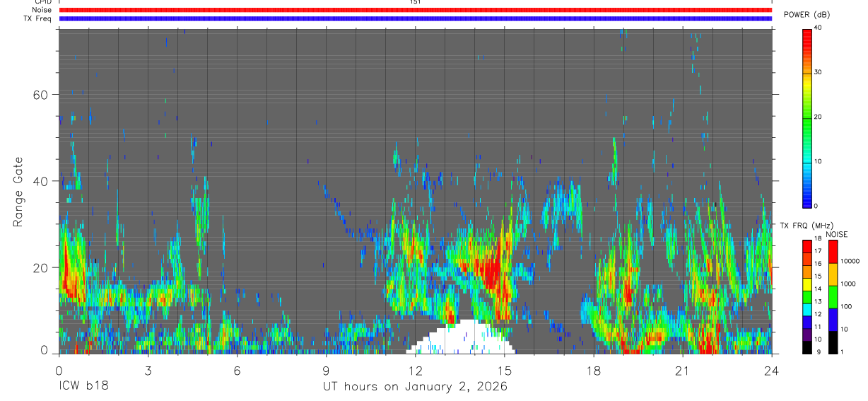Click the 'TX FRQ (MHz)' legend title
This screenshot has width=868, height=401.
[806, 225]
